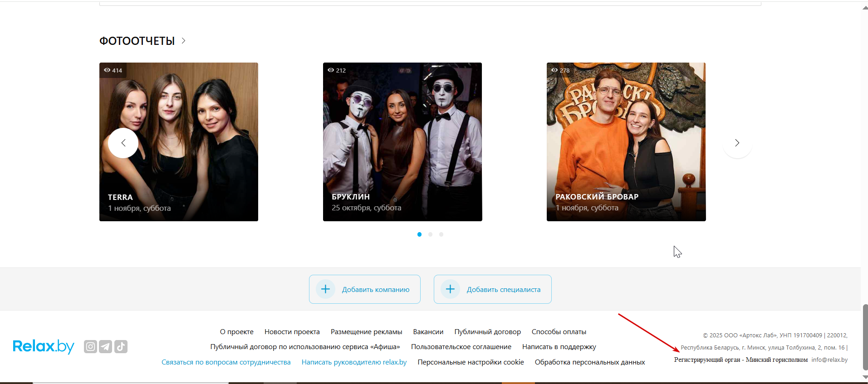Open the Способы оплаты link
Image resolution: width=868 pixels, height=384 pixels.
pos(559,332)
